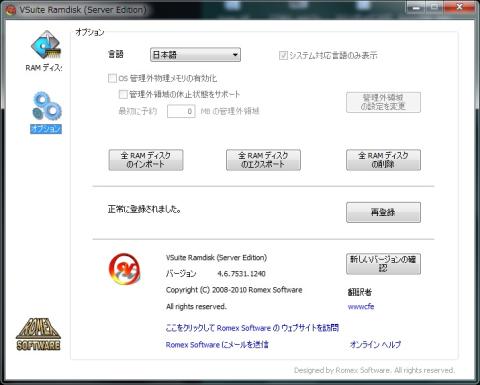Click the Romex Software logo at bottom left
The width and height of the screenshot is (480, 385).
pyautogui.click(x=38, y=334)
